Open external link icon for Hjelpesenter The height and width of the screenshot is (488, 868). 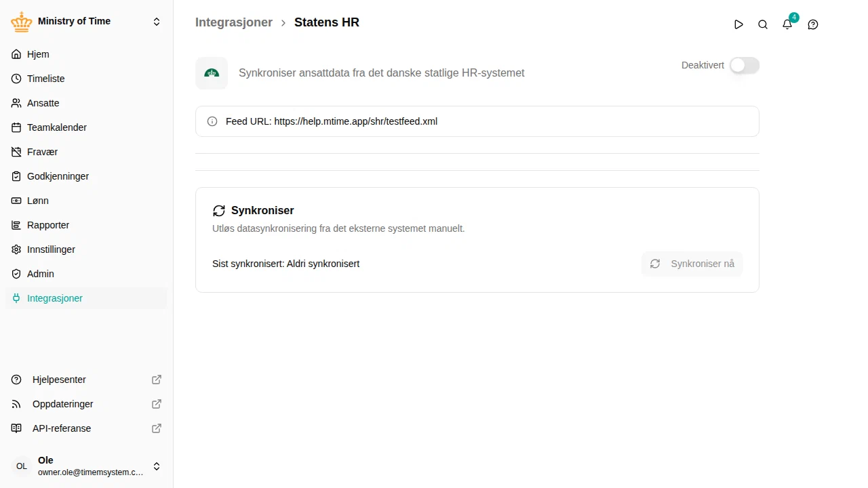(157, 380)
